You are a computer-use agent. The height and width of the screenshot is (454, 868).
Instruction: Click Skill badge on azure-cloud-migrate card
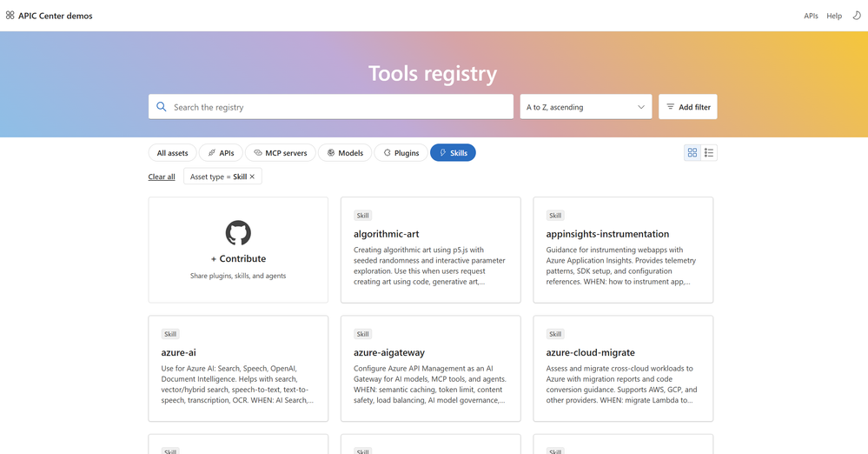pos(555,334)
